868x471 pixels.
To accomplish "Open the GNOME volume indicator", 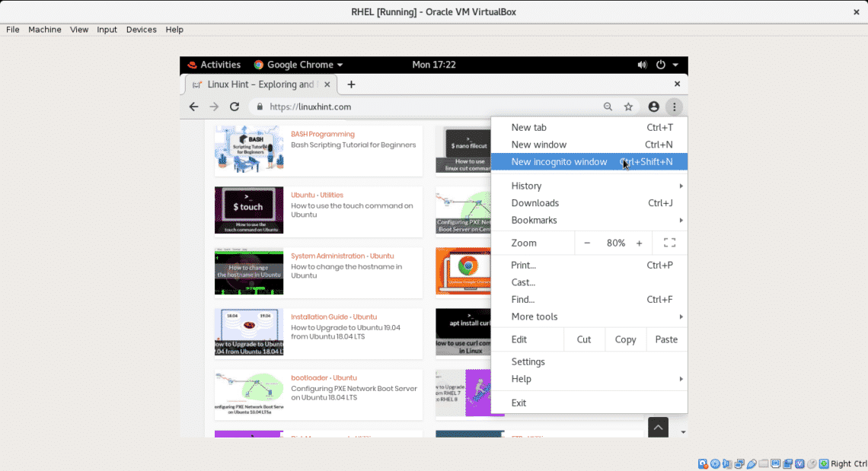I will tap(642, 65).
